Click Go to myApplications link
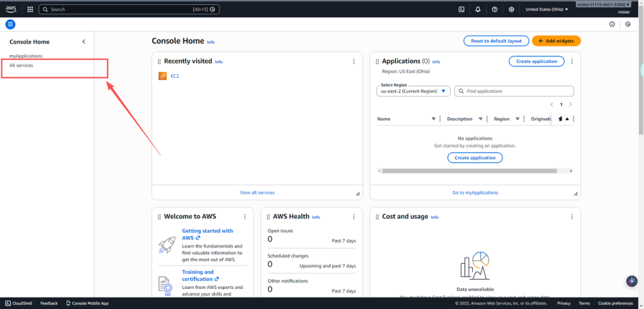 [x=475, y=192]
